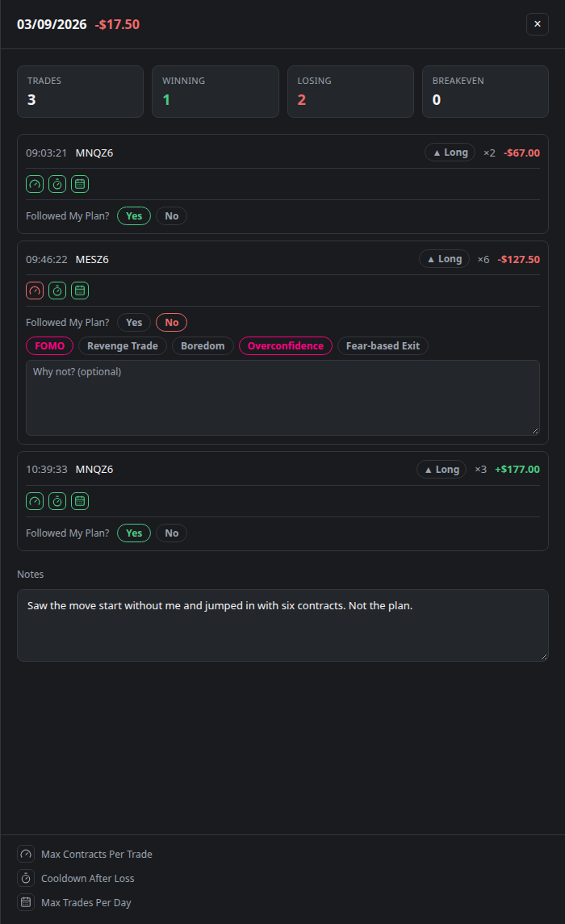
Task: Click the Max Trades Per Day legend icon
Action: 26,902
